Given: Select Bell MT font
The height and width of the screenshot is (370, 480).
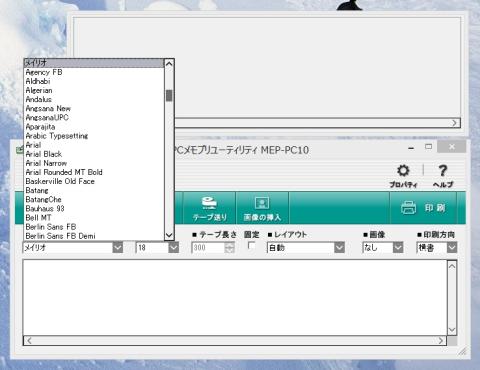Looking at the screenshot, I should click(94, 218).
